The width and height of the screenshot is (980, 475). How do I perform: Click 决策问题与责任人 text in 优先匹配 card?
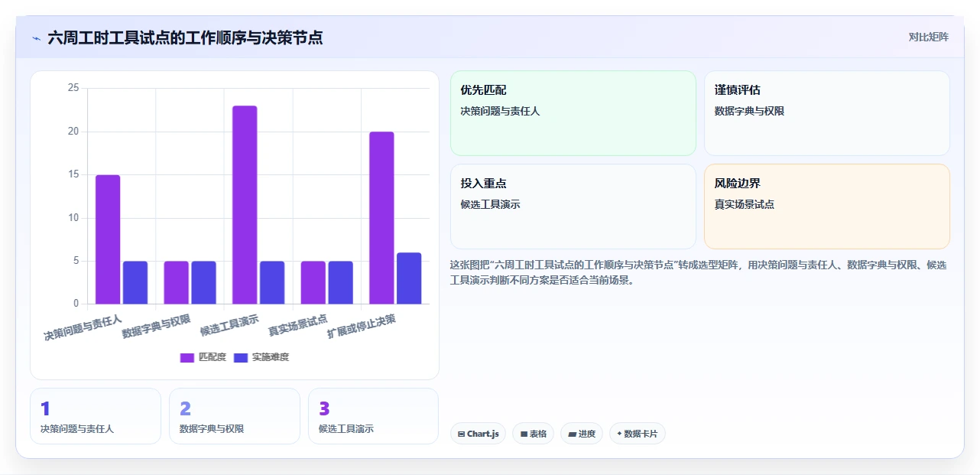click(x=500, y=111)
